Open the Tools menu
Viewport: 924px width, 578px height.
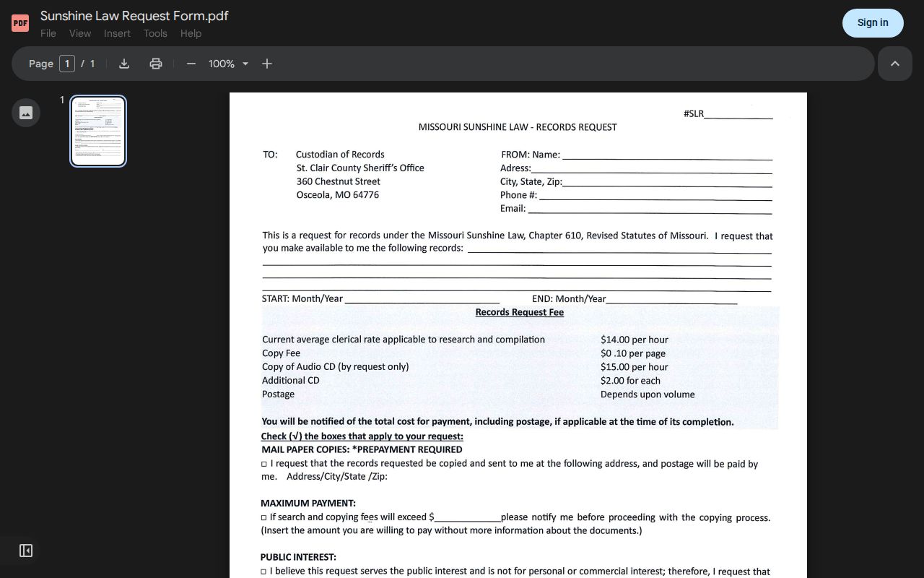pyautogui.click(x=155, y=33)
